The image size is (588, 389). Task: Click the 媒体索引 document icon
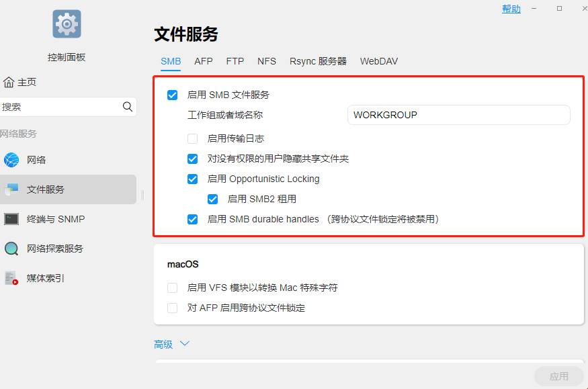(11, 278)
